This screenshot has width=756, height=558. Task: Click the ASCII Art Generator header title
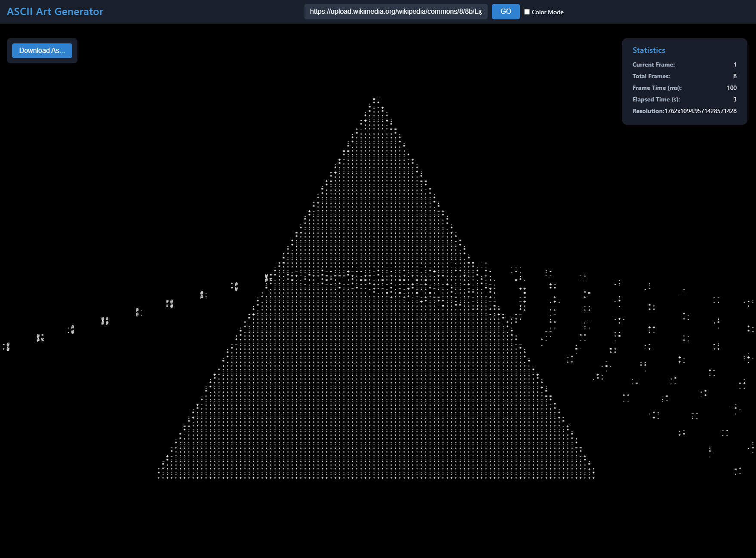click(x=55, y=12)
